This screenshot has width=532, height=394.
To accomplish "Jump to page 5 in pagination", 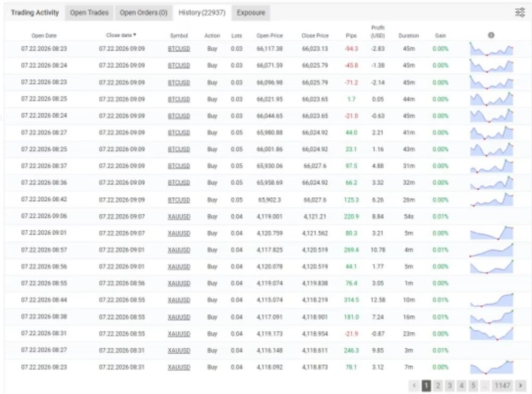I will (473, 385).
